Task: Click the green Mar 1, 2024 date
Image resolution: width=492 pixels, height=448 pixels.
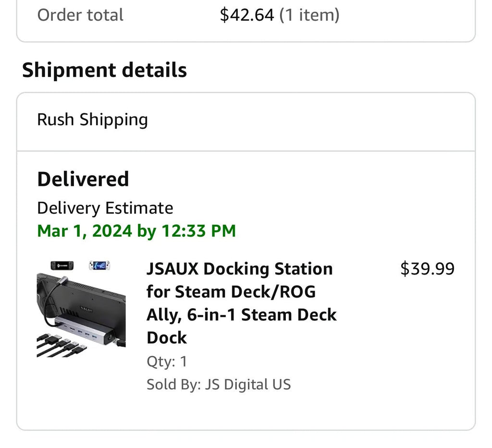Action: [x=85, y=231]
